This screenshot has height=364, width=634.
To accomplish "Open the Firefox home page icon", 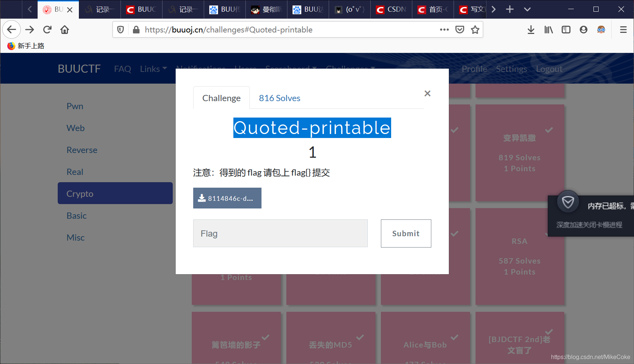I will pos(65,30).
